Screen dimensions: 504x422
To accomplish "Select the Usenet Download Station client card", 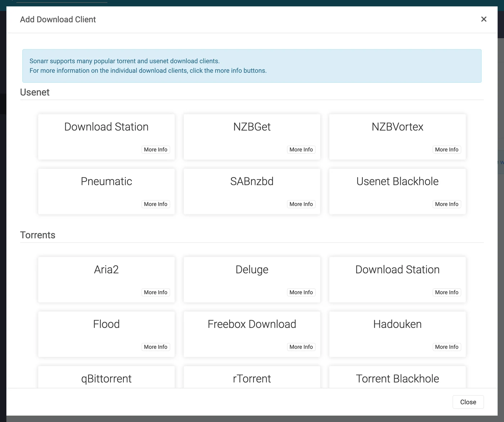I will [x=106, y=137].
